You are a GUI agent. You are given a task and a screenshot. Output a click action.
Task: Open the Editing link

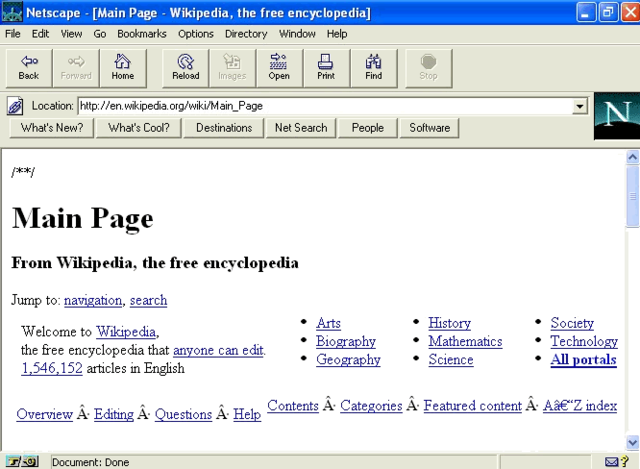point(114,414)
